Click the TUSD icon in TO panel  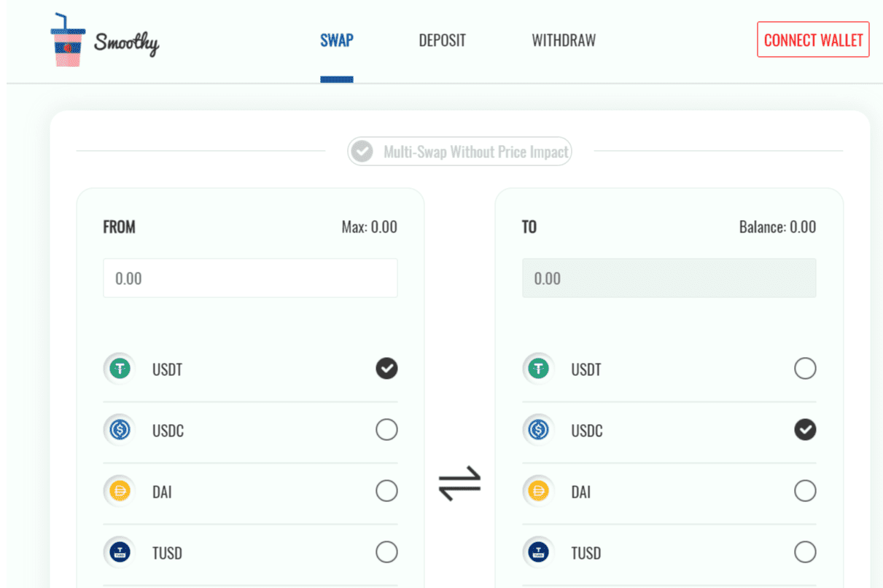coord(539,552)
